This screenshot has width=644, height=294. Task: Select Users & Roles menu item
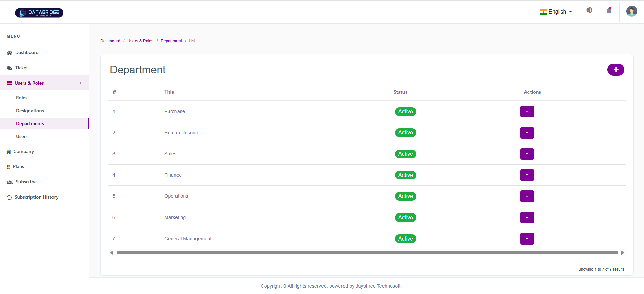[x=44, y=83]
